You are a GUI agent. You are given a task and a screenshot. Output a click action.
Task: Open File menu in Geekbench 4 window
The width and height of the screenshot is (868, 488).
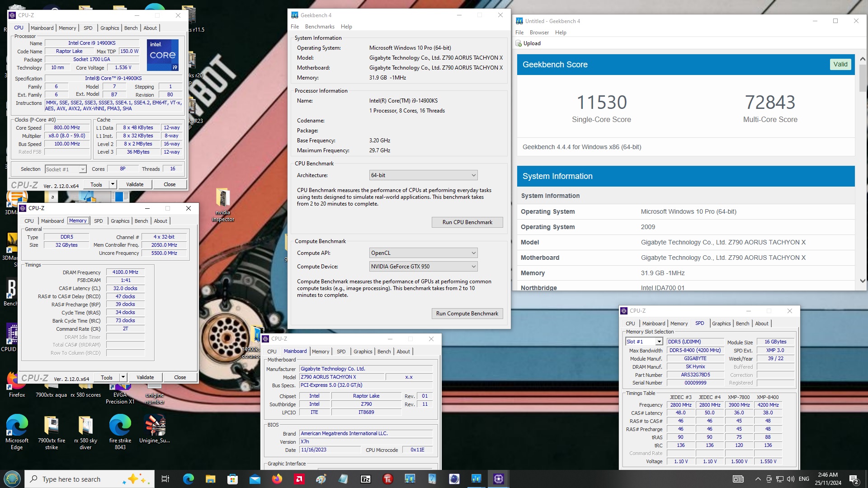click(x=295, y=27)
